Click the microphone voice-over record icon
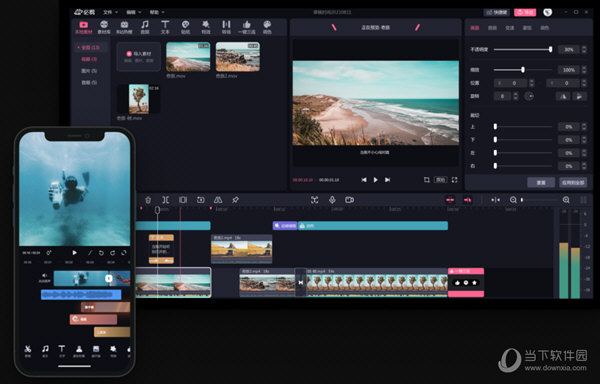 (x=332, y=200)
